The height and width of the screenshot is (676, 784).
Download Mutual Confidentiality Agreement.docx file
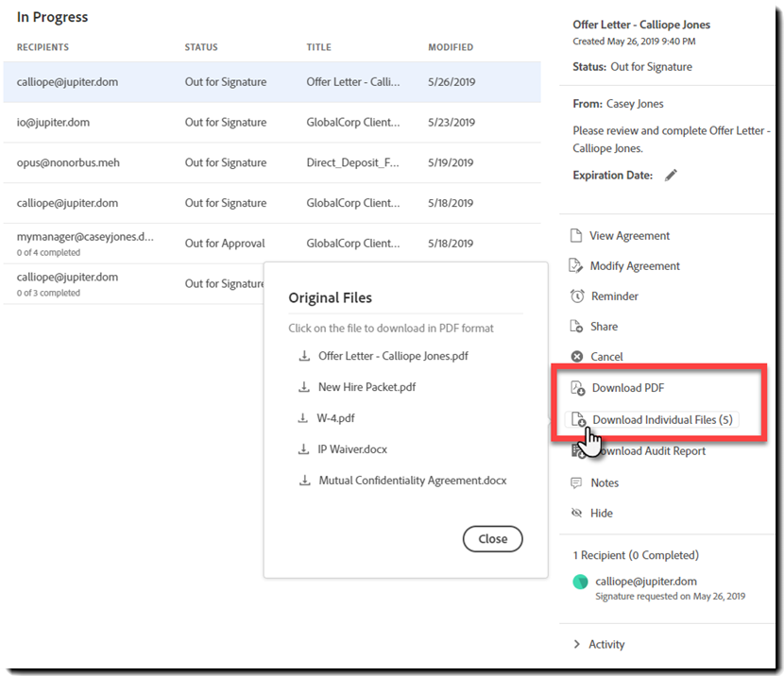pos(412,481)
